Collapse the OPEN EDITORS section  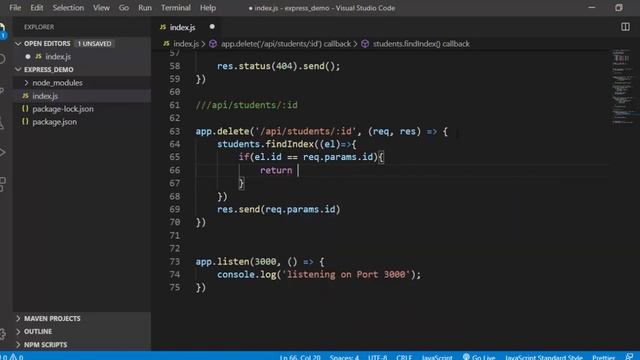point(18,43)
